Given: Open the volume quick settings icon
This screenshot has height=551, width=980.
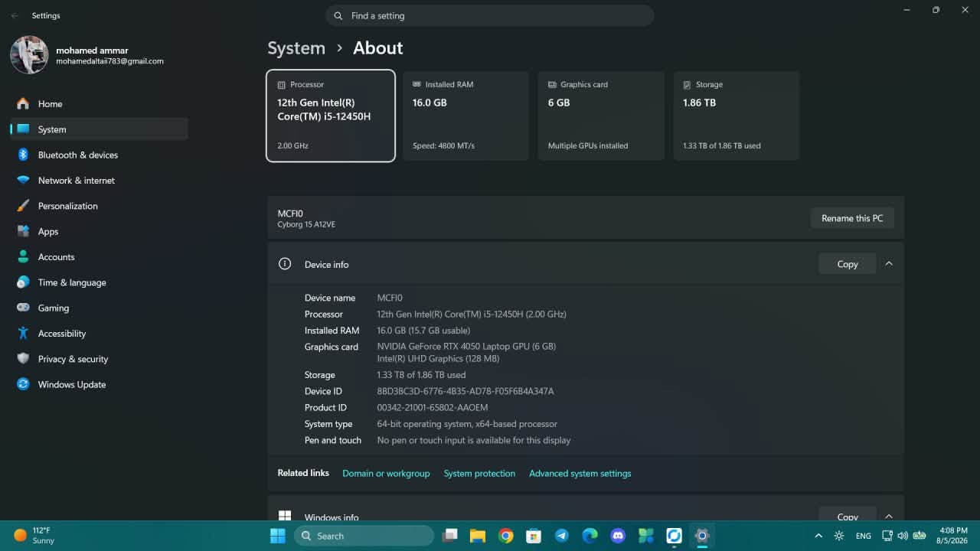Looking at the screenshot, I should tap(903, 536).
